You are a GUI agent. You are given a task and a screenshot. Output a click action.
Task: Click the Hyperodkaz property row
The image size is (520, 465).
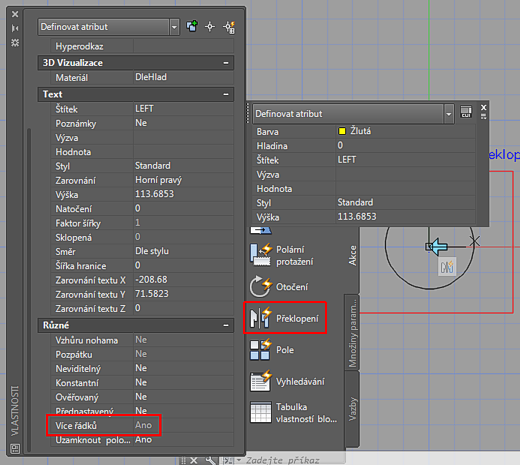pyautogui.click(x=142, y=46)
